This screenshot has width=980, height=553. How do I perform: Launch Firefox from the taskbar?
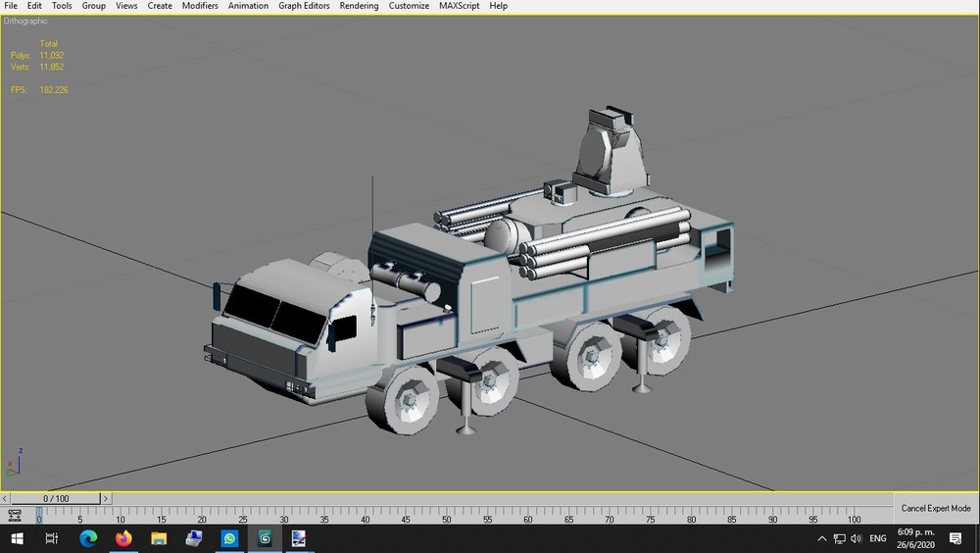tap(123, 538)
